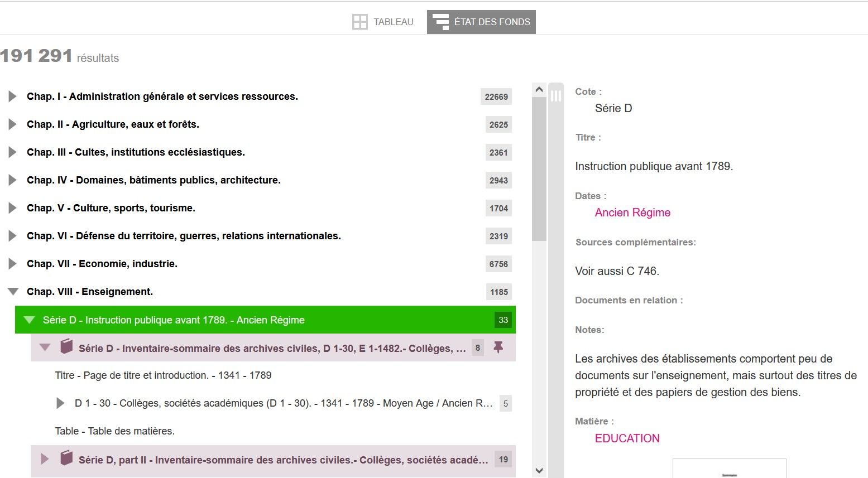Click the panel resize handle icon
Image resolution: width=868 pixels, height=478 pixels.
coord(556,96)
